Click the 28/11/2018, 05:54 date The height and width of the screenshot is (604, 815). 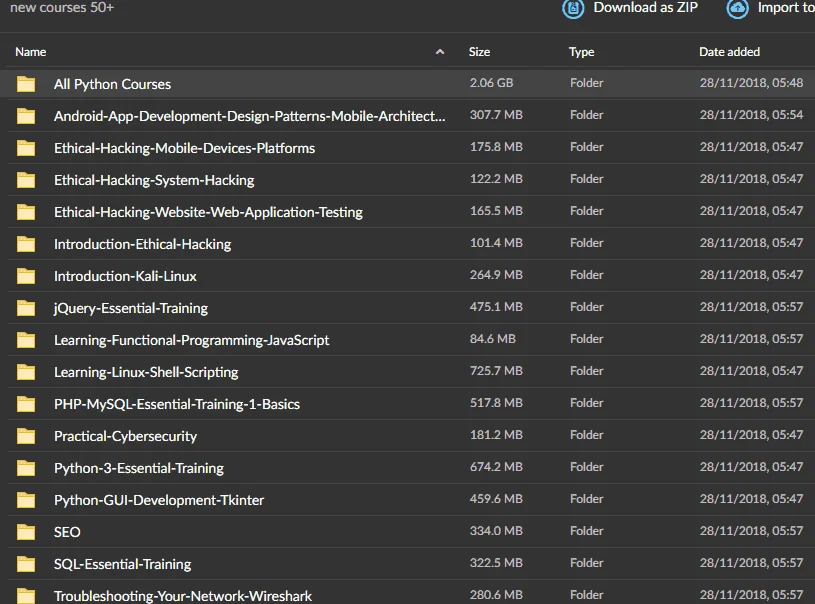751,115
